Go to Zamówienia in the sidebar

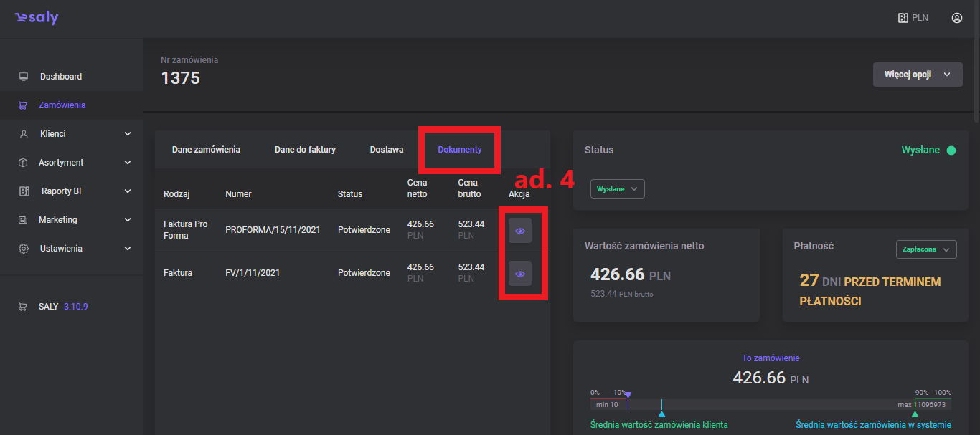(62, 105)
